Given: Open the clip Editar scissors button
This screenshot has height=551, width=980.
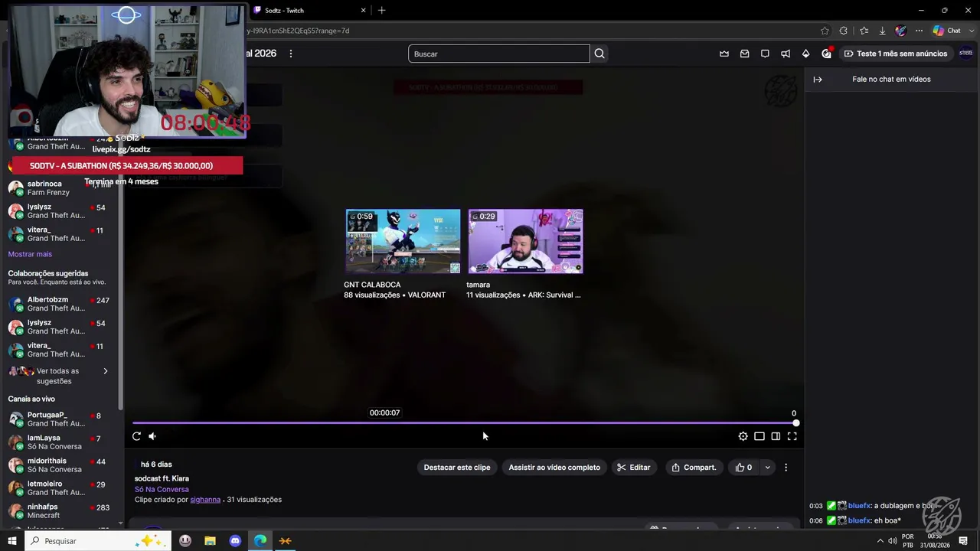Looking at the screenshot, I should (x=634, y=468).
